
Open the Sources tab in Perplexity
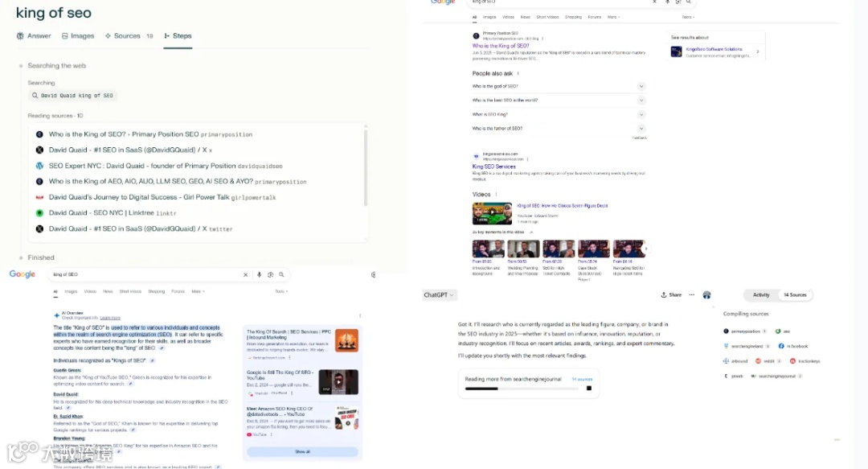129,36
